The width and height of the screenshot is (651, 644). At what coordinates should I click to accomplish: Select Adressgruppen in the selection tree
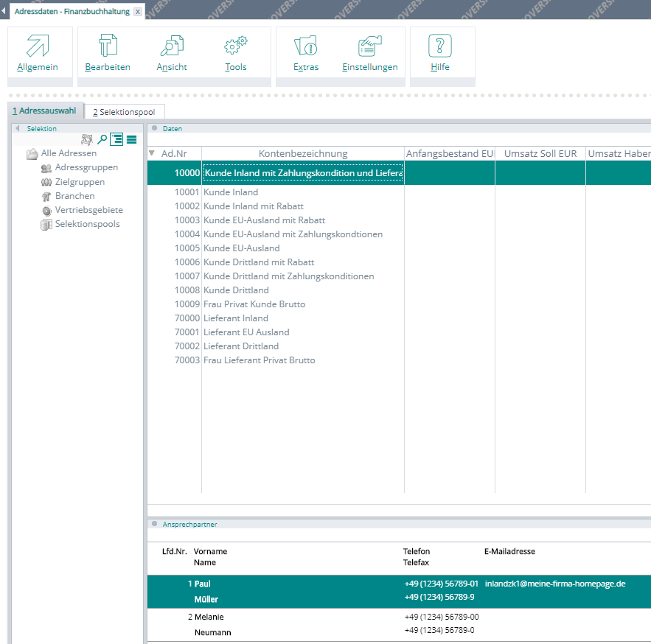click(86, 168)
